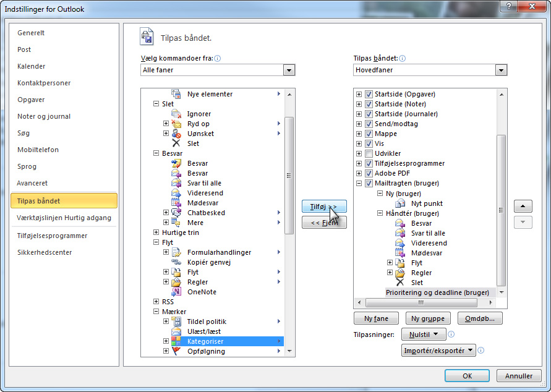Viewport: 551px width, 392px height.
Task: Uncheck the Send/modtag checkbox
Action: pos(369,124)
